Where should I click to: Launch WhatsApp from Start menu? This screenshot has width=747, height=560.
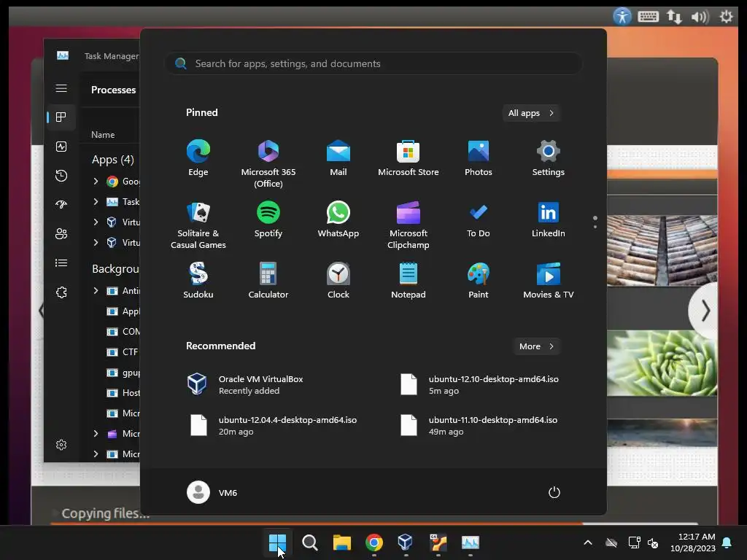[338, 219]
